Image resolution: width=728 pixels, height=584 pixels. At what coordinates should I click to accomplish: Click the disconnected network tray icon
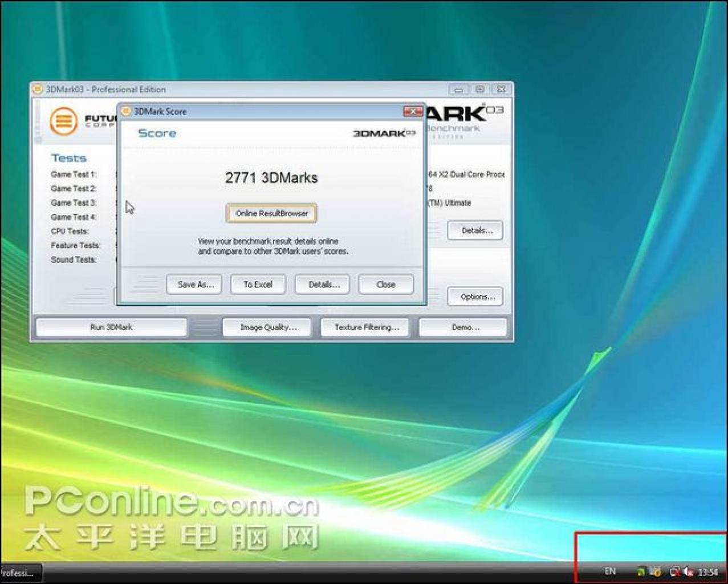(676, 571)
